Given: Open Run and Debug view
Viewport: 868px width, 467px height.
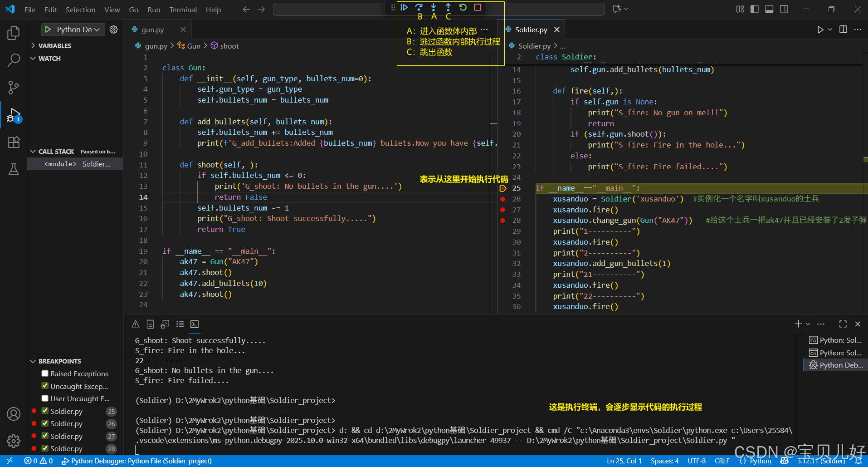Looking at the screenshot, I should [14, 115].
